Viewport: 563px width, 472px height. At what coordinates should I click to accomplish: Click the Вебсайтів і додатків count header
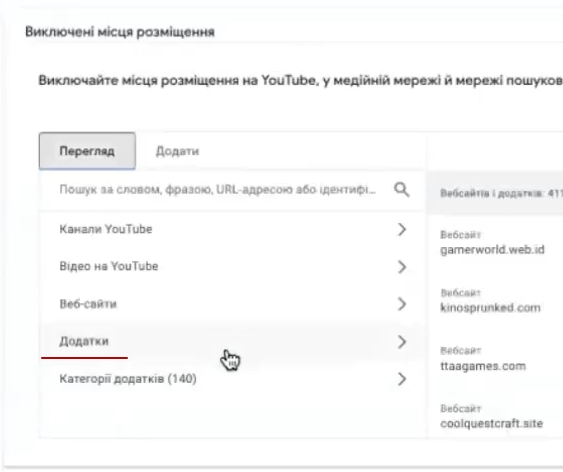pyautogui.click(x=501, y=193)
